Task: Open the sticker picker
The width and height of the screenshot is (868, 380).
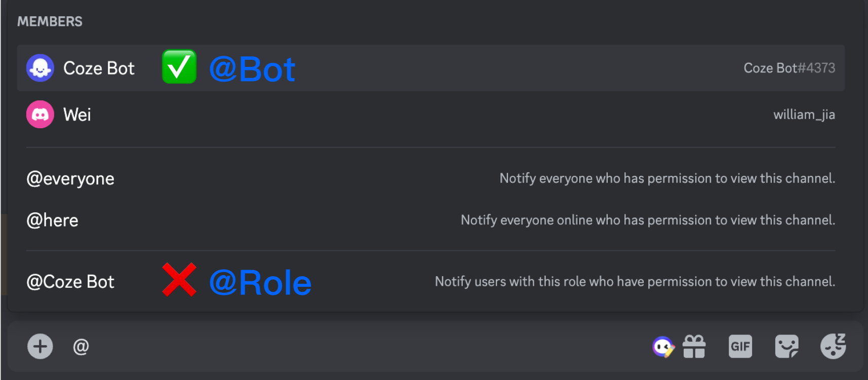Action: click(x=786, y=347)
